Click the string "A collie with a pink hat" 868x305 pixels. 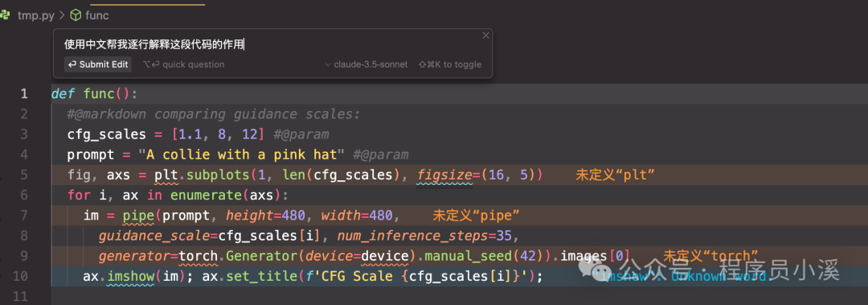241,155
